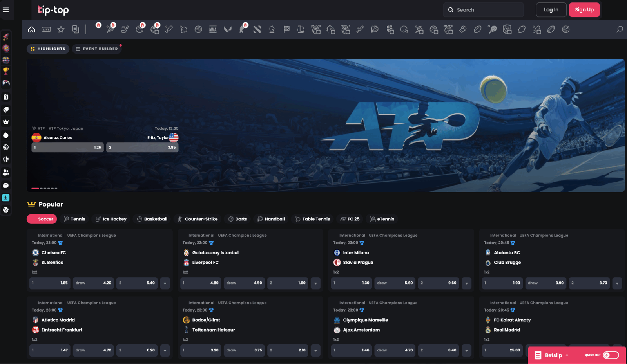Click the download icon in sidebar
The image size is (627, 364).
(6, 198)
